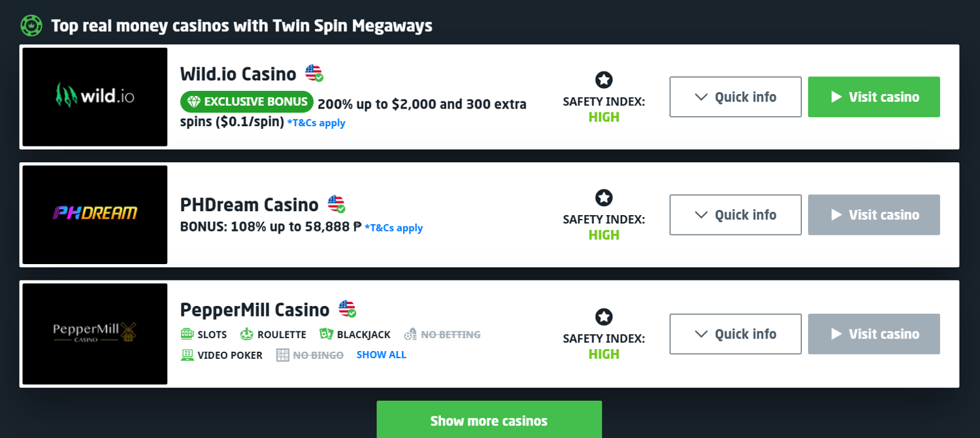Open T&Cs apply link for PHDream bonus

click(x=394, y=228)
